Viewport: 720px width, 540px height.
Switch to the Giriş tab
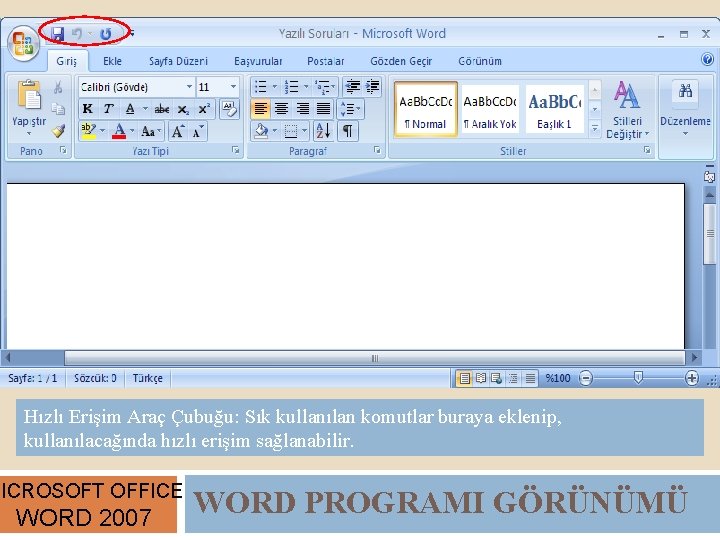click(x=67, y=61)
